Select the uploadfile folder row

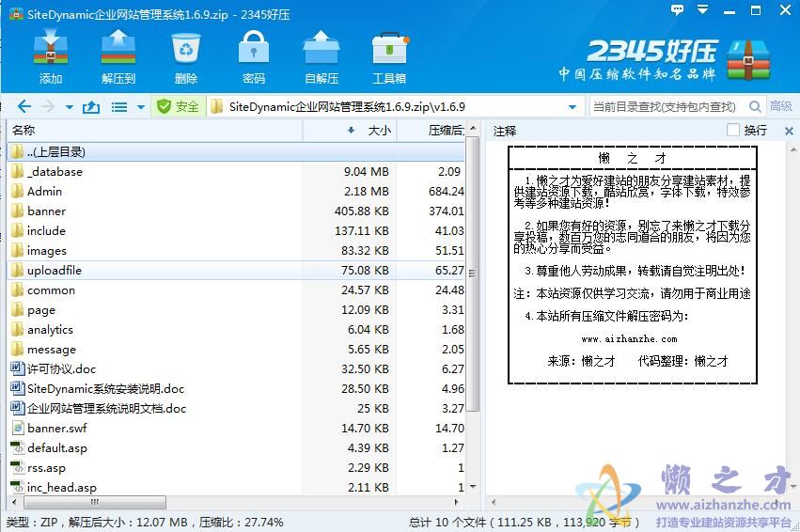coord(236,271)
